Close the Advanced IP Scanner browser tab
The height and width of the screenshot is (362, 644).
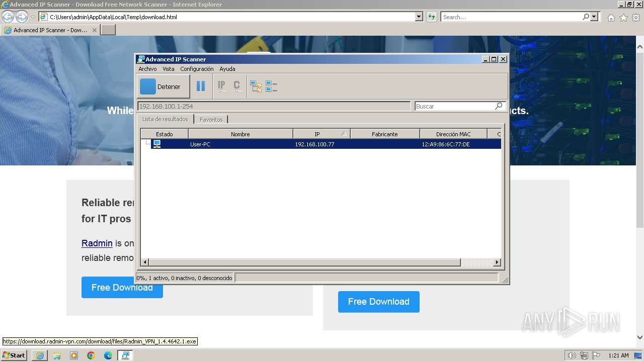(94, 30)
